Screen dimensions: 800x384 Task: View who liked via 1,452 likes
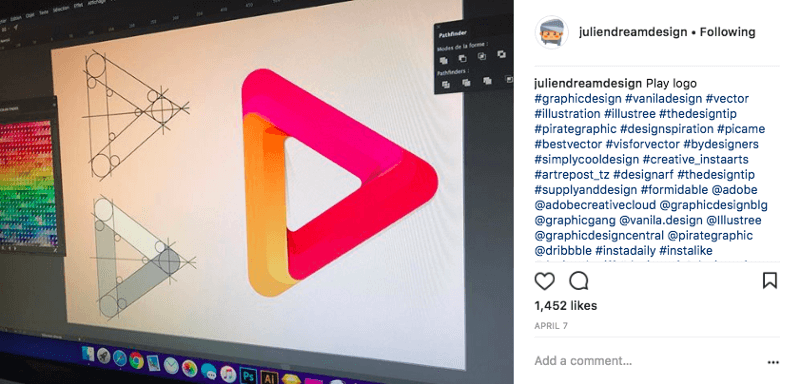[565, 306]
